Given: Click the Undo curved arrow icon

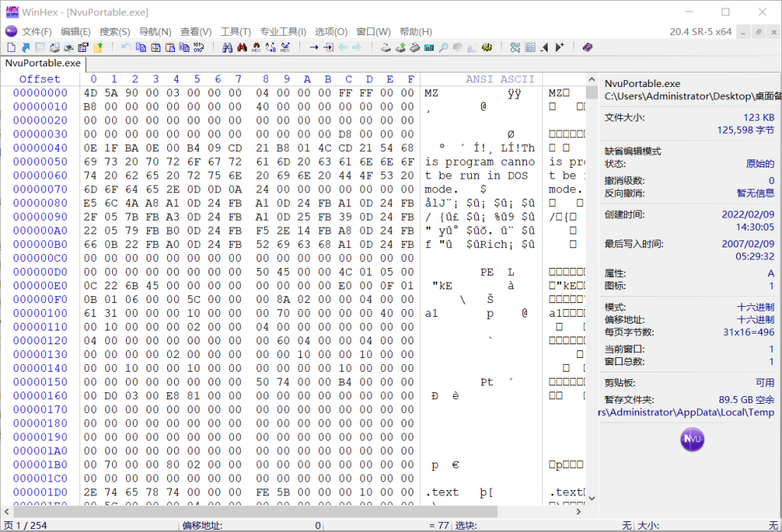Looking at the screenshot, I should click(x=126, y=47).
